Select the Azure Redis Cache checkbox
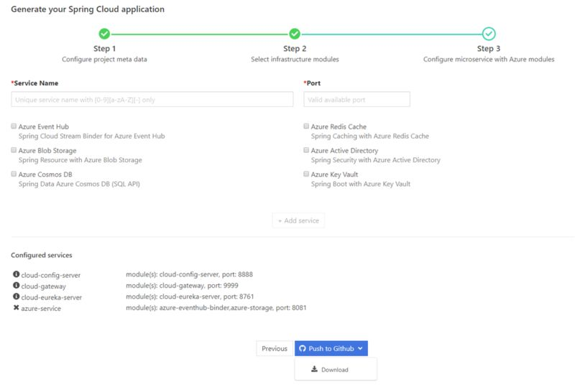 point(306,126)
